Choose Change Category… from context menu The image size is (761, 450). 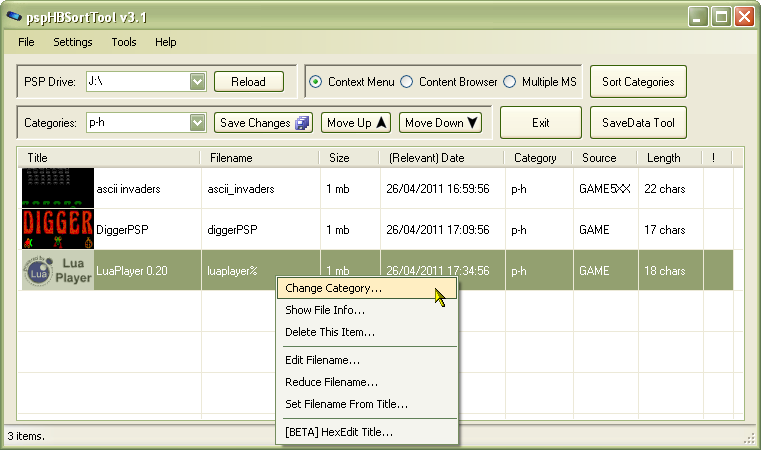pos(366,288)
